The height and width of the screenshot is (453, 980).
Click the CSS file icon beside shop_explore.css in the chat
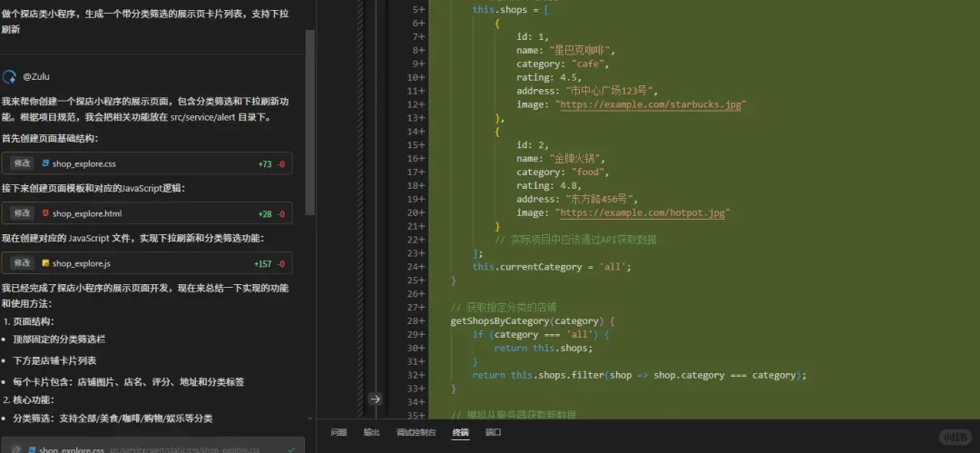pos(45,164)
